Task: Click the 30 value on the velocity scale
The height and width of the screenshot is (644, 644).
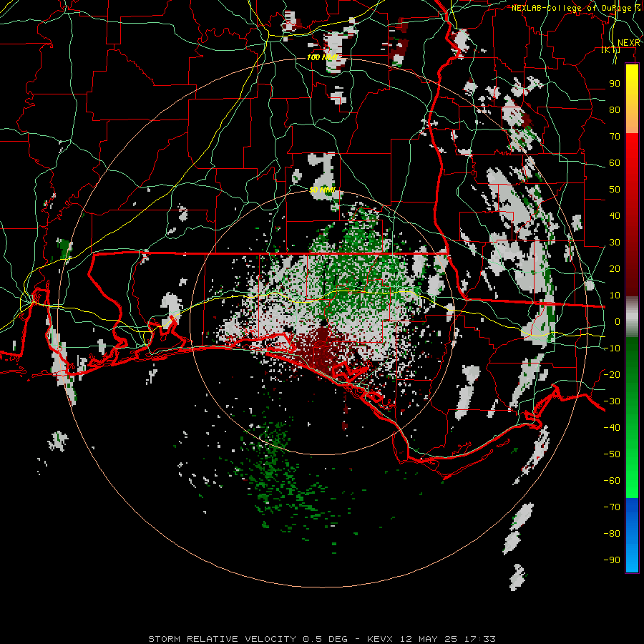Action: point(615,243)
